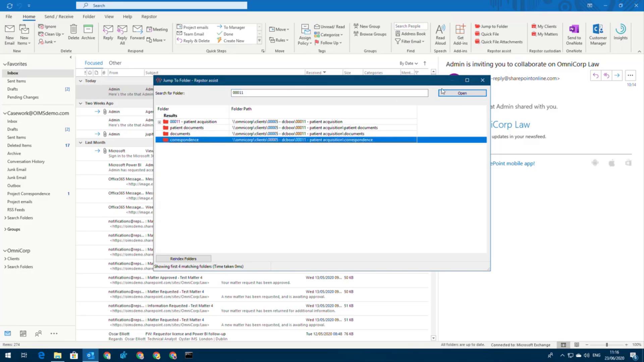Open the Send / Receive ribbon tab
The height and width of the screenshot is (362, 644).
coord(59,16)
